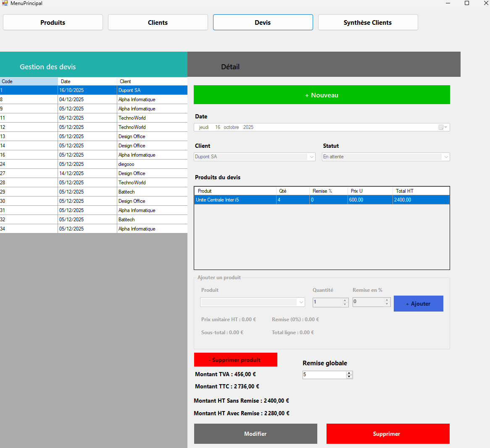Screen dimensions: 490x448
Task: Switch to the Produits tab
Action: (x=53, y=23)
